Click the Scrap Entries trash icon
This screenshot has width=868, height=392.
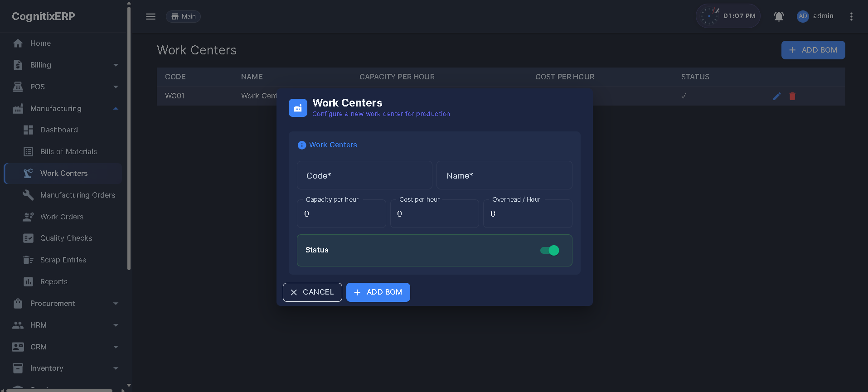28,260
